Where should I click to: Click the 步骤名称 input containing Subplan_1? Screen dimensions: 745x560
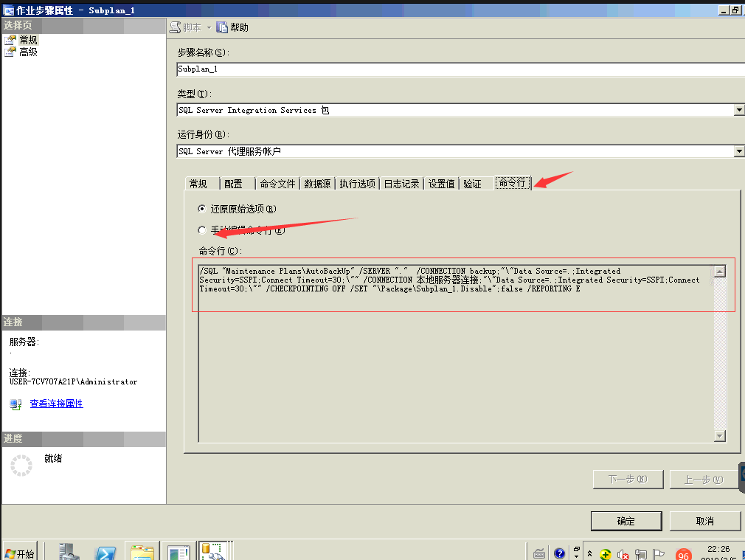(x=460, y=69)
